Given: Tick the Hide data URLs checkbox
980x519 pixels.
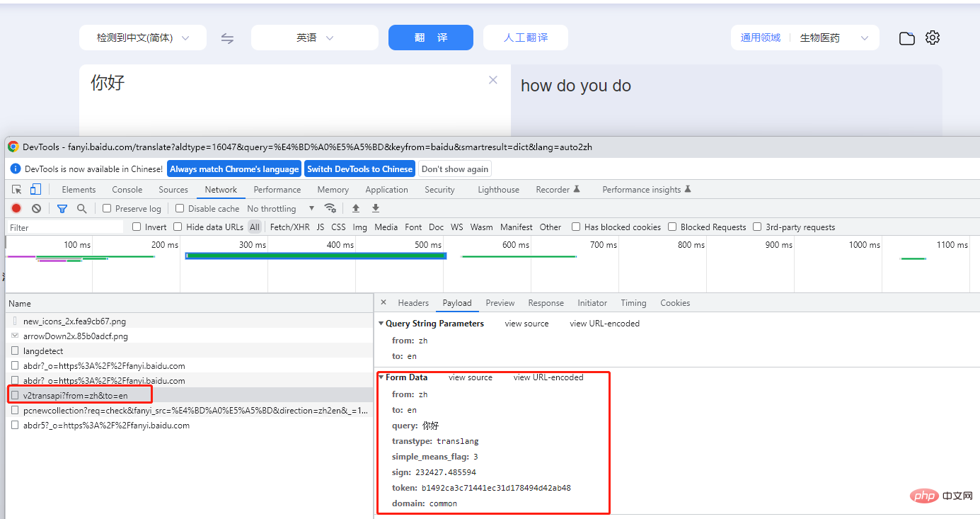Looking at the screenshot, I should point(178,227).
